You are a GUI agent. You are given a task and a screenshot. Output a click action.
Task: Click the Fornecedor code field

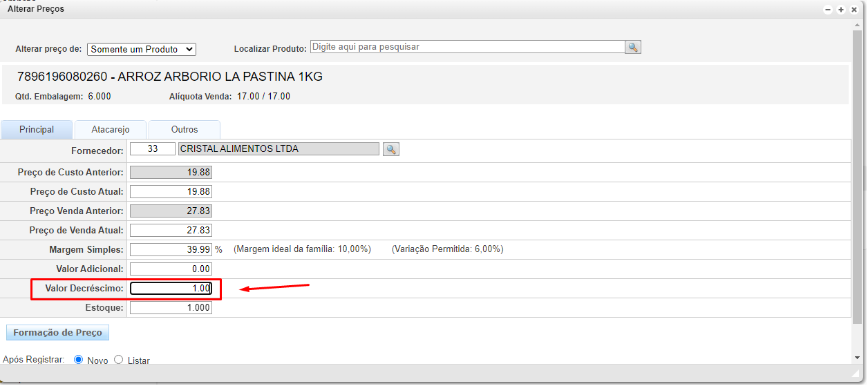pos(153,149)
